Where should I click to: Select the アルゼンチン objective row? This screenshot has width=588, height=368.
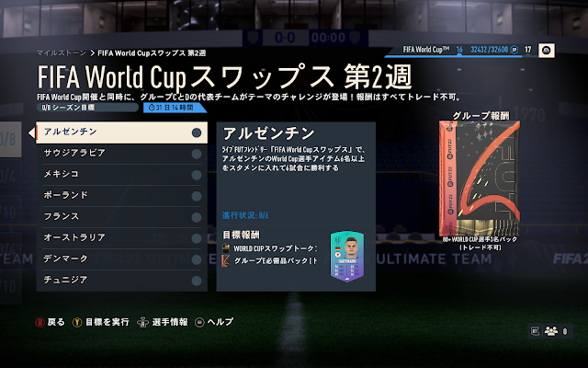coord(121,132)
